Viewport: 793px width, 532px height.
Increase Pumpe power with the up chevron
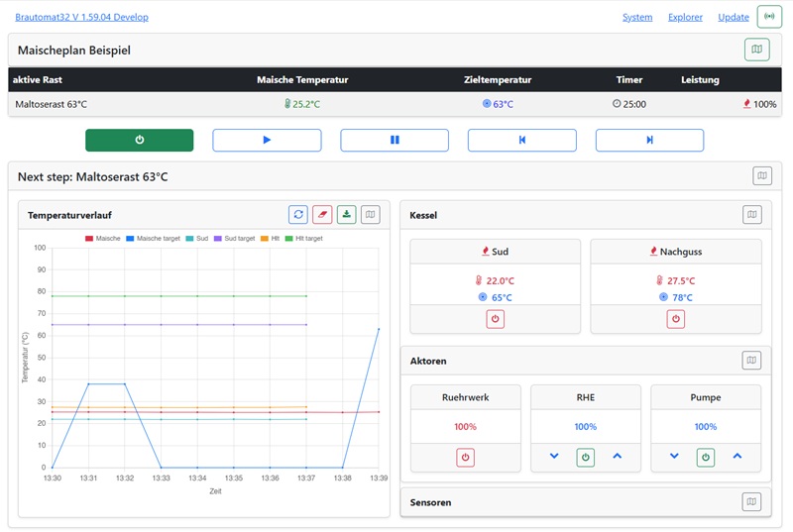pyautogui.click(x=736, y=457)
